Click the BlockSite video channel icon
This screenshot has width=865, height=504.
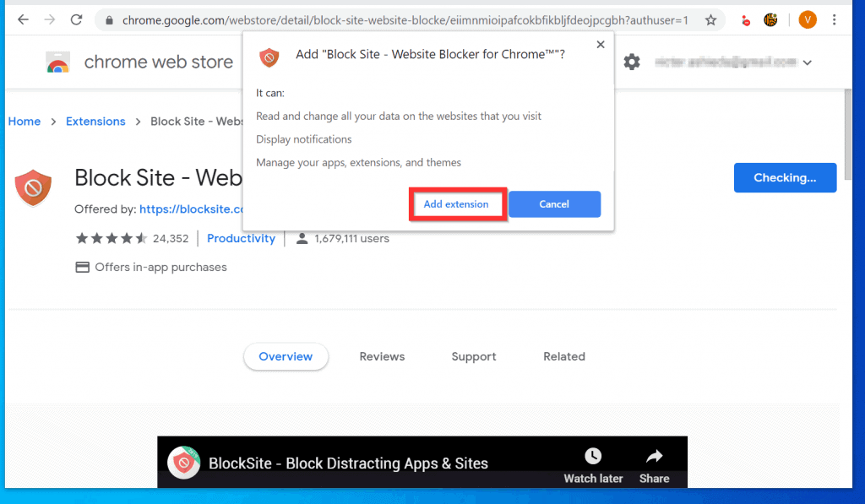[183, 463]
